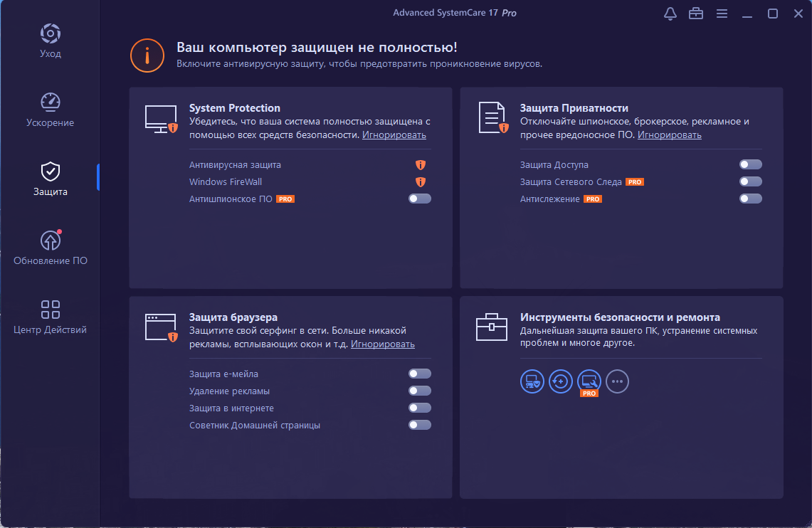
Task: Click Windows FireWall label
Action: tap(226, 181)
